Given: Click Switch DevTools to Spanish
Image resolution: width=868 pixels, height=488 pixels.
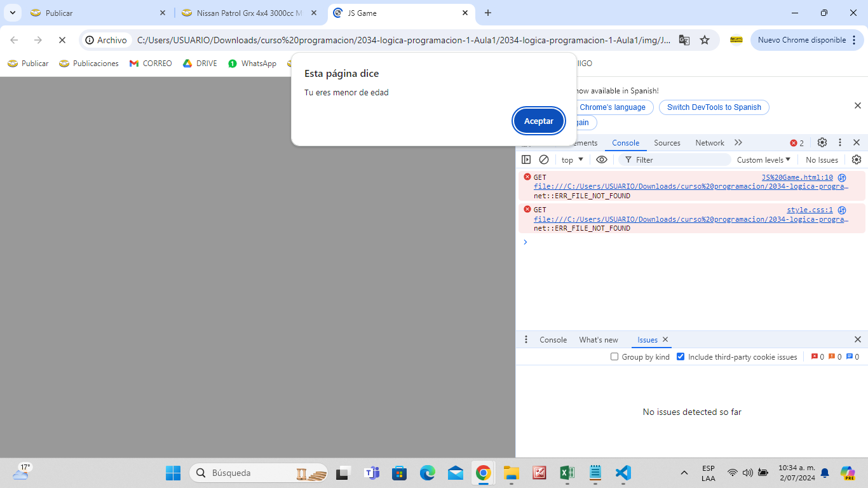Looking at the screenshot, I should pos(714,107).
